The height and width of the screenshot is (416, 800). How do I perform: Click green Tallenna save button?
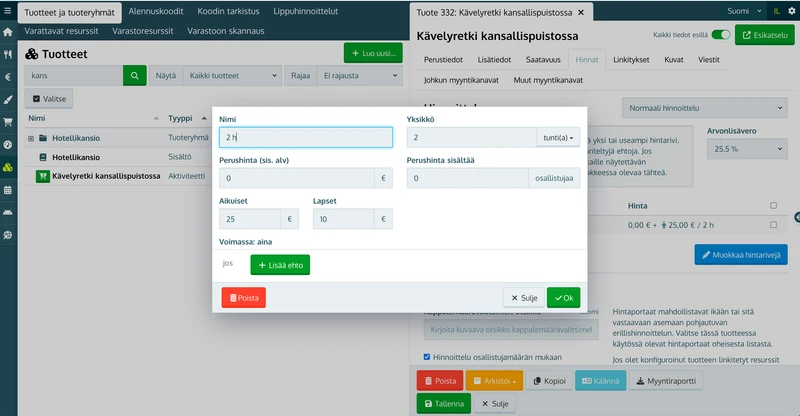coord(444,404)
